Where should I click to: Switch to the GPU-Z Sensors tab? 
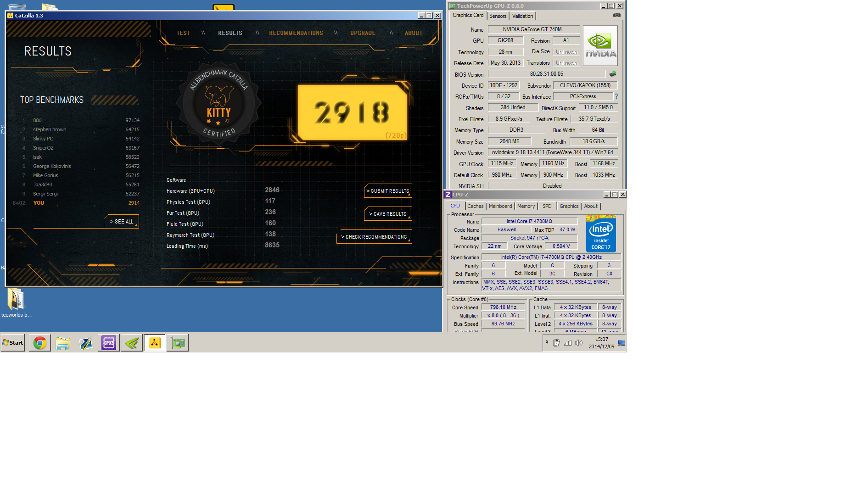coord(498,16)
